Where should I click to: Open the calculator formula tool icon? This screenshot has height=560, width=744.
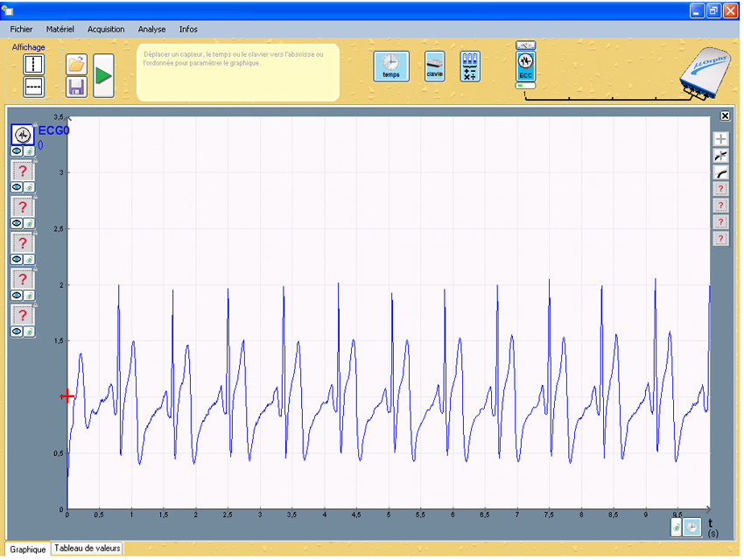(470, 66)
